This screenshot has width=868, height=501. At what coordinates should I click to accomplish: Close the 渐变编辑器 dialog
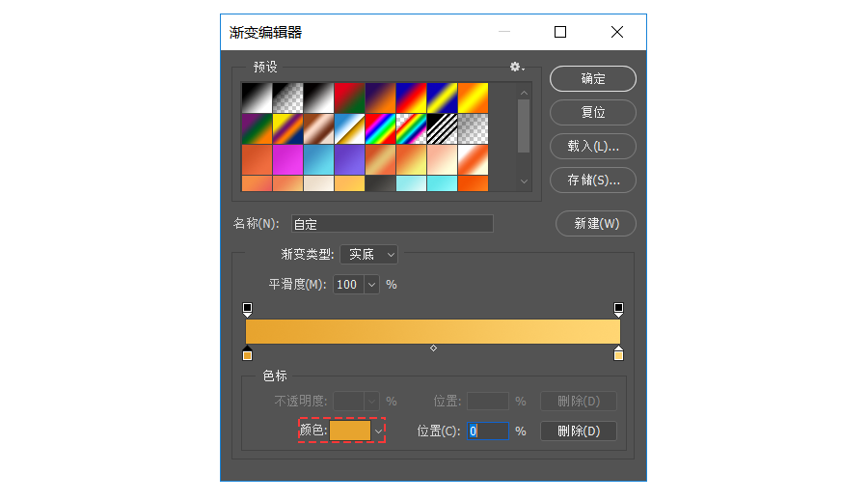point(617,32)
